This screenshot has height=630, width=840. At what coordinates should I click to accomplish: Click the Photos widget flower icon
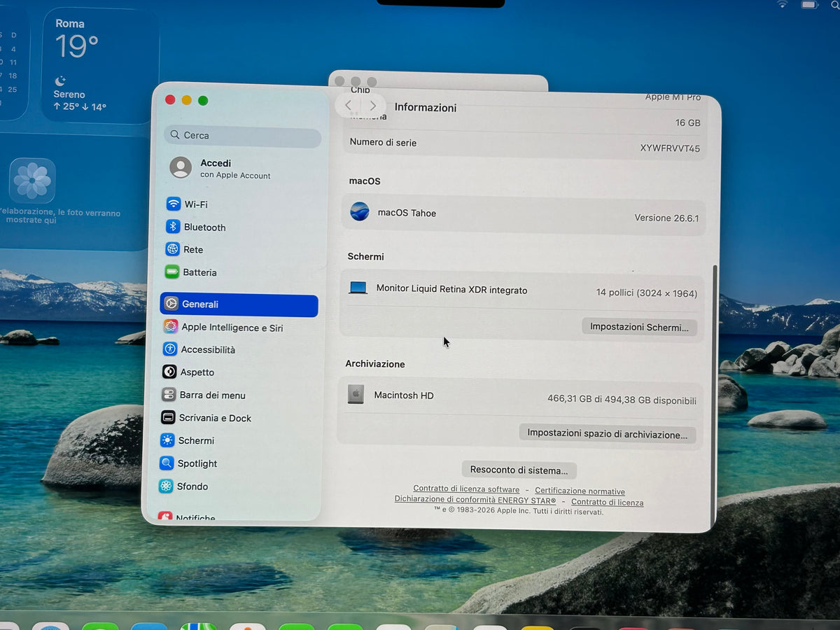[x=32, y=181]
